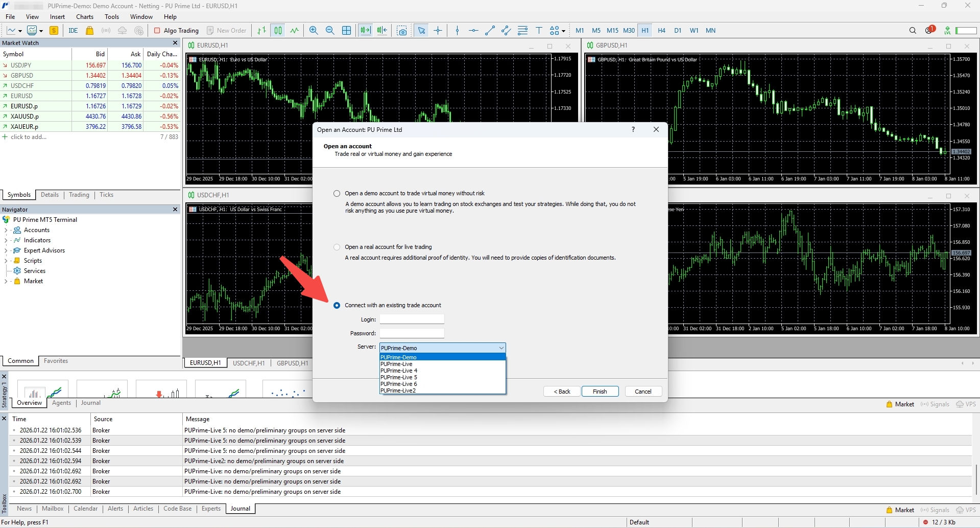This screenshot has width=980, height=528.
Task: Draw text with the Text tool
Action: coord(539,31)
